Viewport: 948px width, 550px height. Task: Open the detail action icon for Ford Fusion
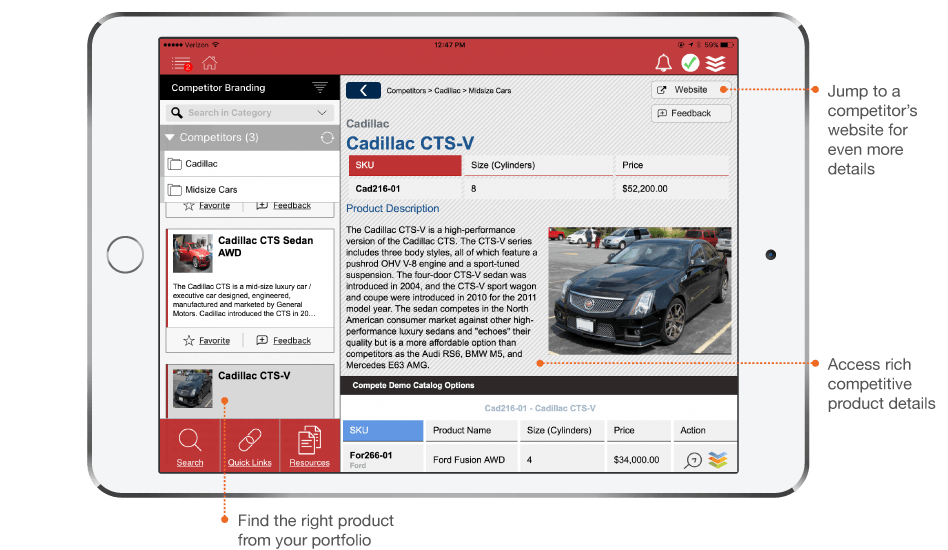click(x=693, y=460)
